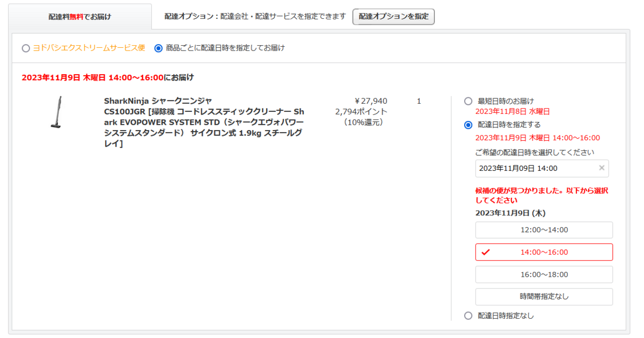This screenshot has width=644, height=338.
Task: Choose 時間帯指定なし time option
Action: (x=544, y=297)
